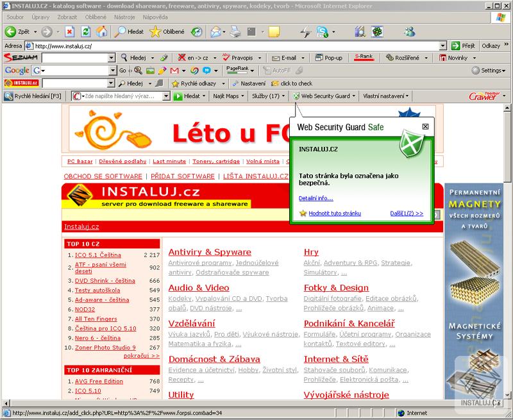Open the Oblíbené menu
This screenshot has height=420, width=513.
tap(96, 17)
